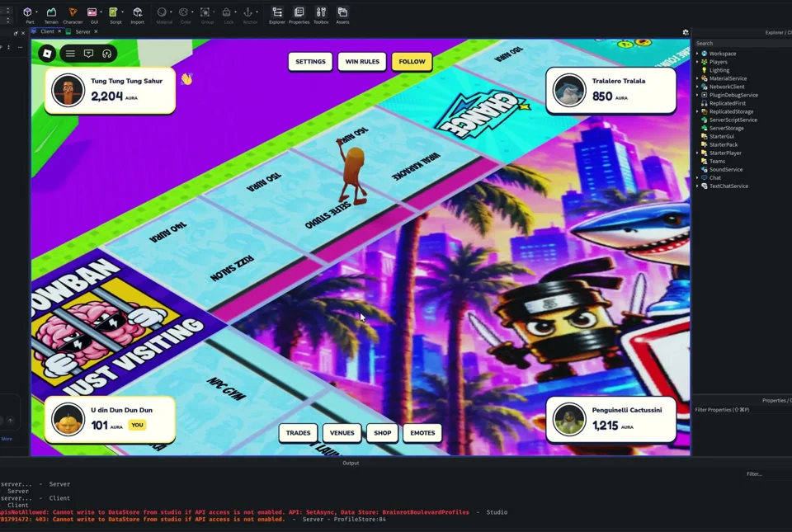Click the Lock toolbar icon

point(227,12)
